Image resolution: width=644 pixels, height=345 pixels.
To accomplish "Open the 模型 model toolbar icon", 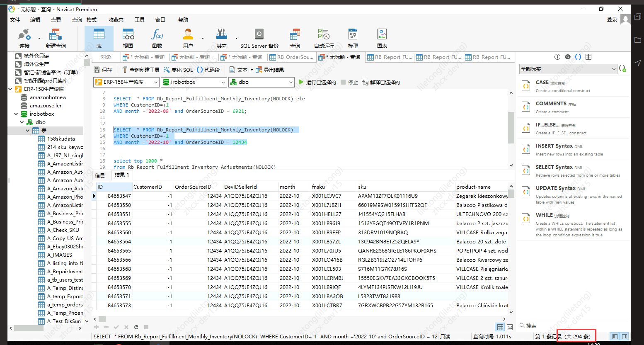I will coord(353,38).
